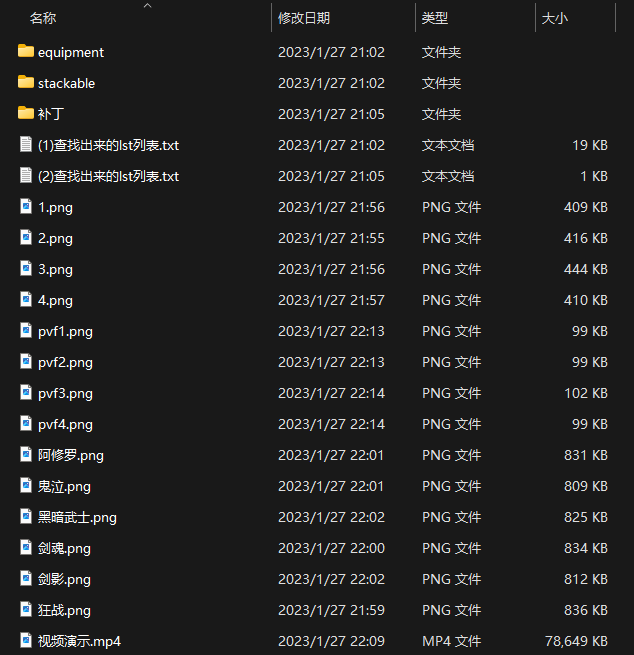Click the 4.png file icon
634x655 pixels.
click(x=26, y=299)
